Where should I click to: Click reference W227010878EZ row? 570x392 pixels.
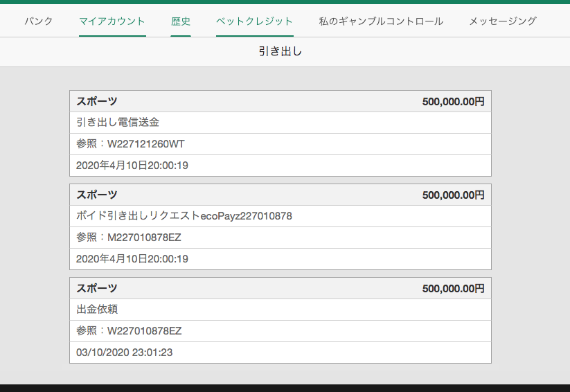coord(280,331)
